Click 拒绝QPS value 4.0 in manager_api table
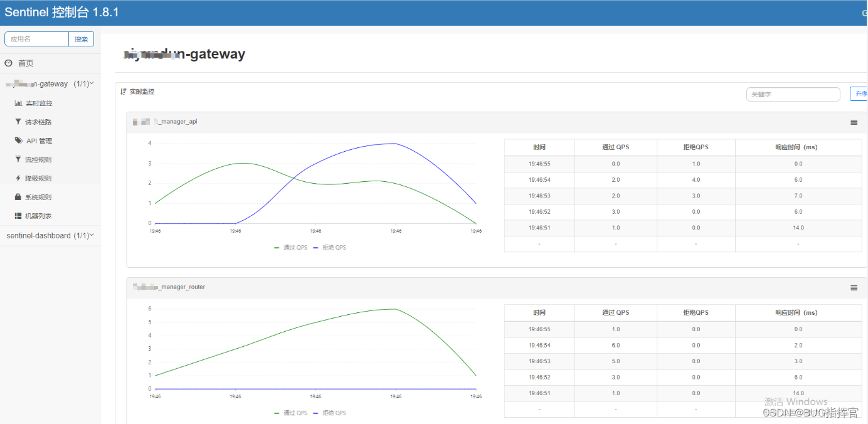Image resolution: width=868 pixels, height=424 pixels. [696, 180]
